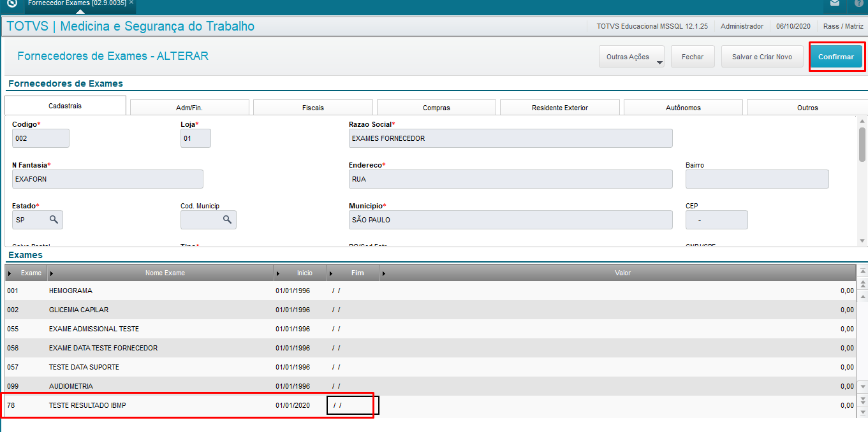Click the Fim date cell of TESTE RESULTADO IBMP

pos(353,405)
